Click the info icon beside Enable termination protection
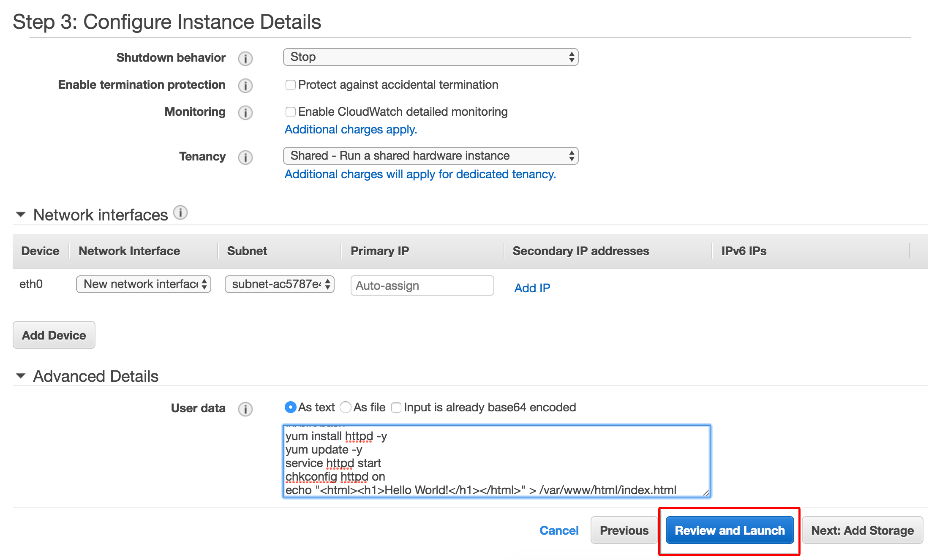 [245, 85]
